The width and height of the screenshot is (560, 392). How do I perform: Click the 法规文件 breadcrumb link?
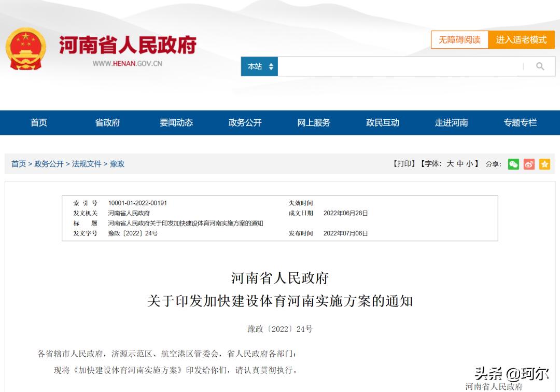click(x=87, y=164)
